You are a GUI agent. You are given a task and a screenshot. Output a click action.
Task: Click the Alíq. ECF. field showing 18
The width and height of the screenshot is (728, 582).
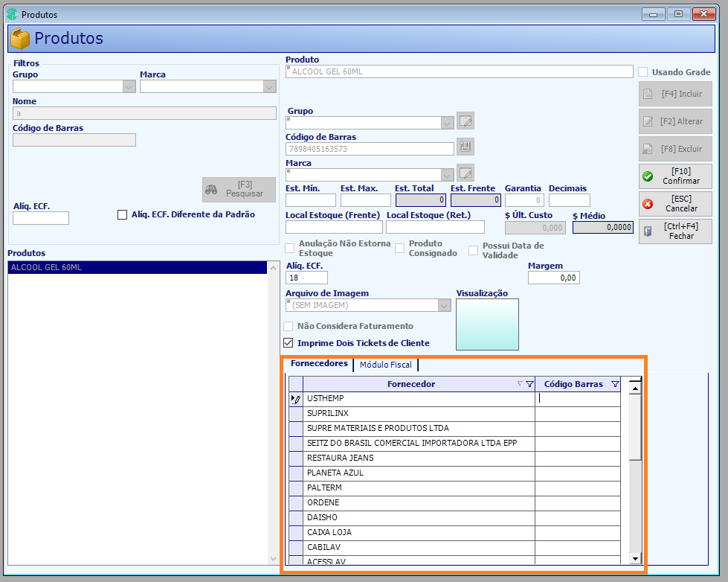306,278
